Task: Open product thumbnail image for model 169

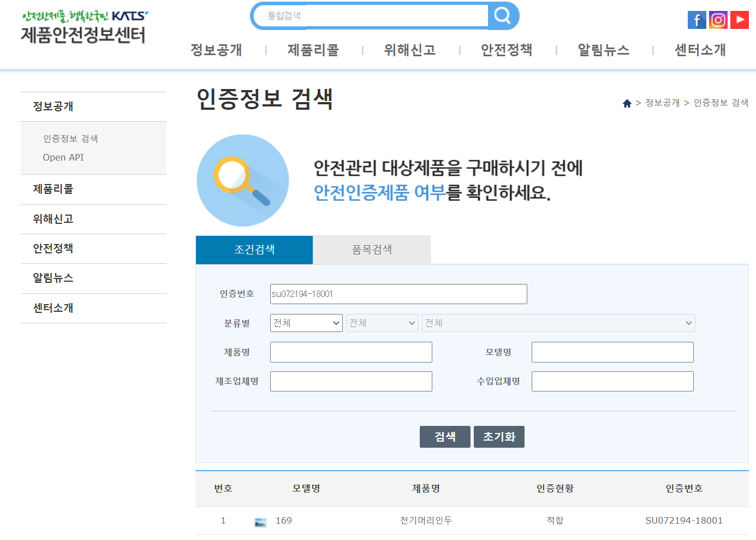Action: coord(260,522)
